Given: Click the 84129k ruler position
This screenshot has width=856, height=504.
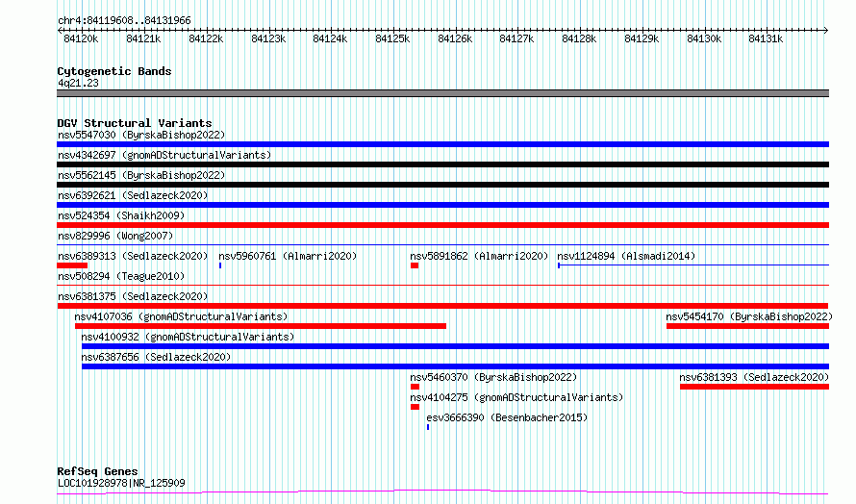Looking at the screenshot, I should [x=642, y=38].
